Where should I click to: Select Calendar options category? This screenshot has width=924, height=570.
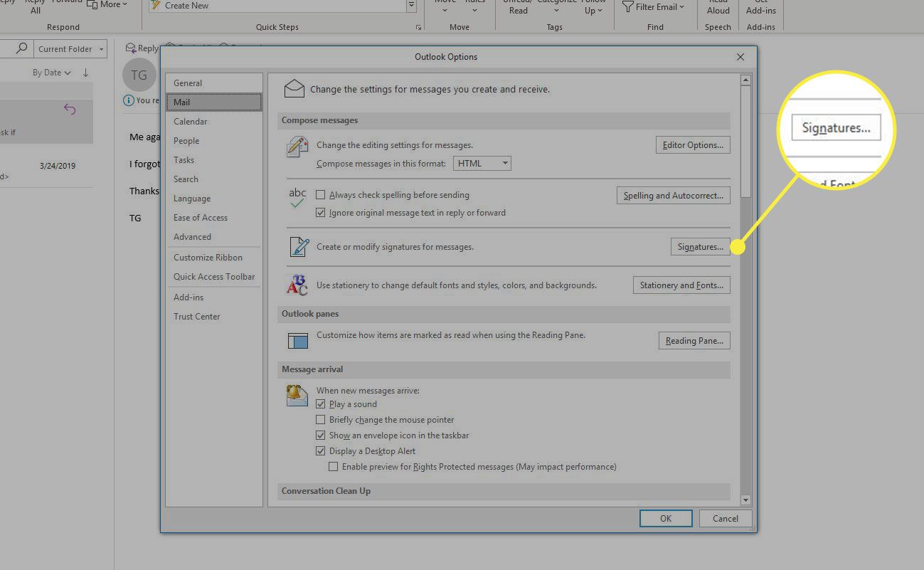[x=214, y=122]
